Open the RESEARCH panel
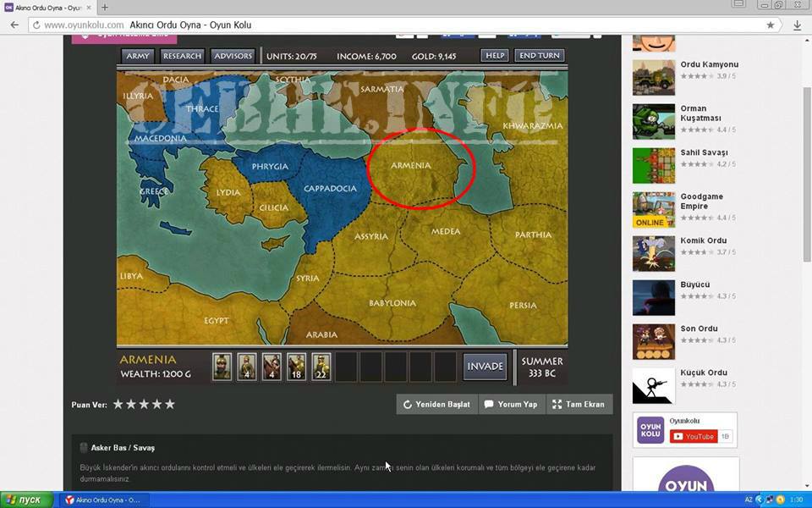Screen dimensions: 812x508 (182, 56)
